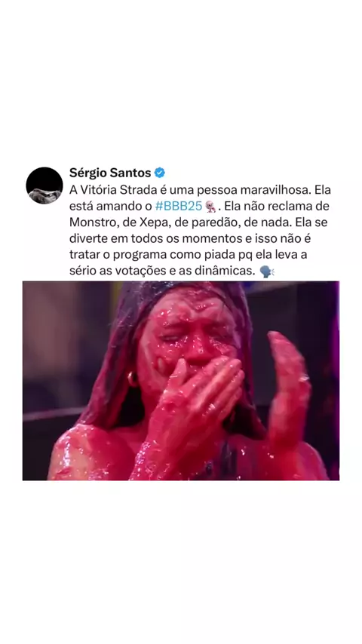
Task: Click the pink emoji after #BBB25
Action: click(211, 206)
